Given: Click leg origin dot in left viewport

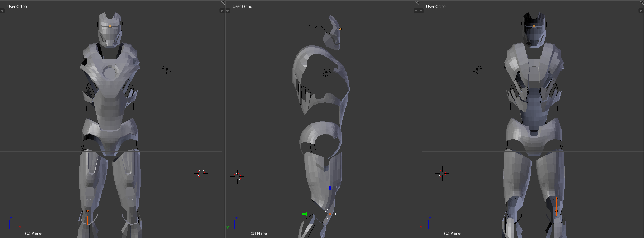Looking at the screenshot, I should pyautogui.click(x=87, y=211).
